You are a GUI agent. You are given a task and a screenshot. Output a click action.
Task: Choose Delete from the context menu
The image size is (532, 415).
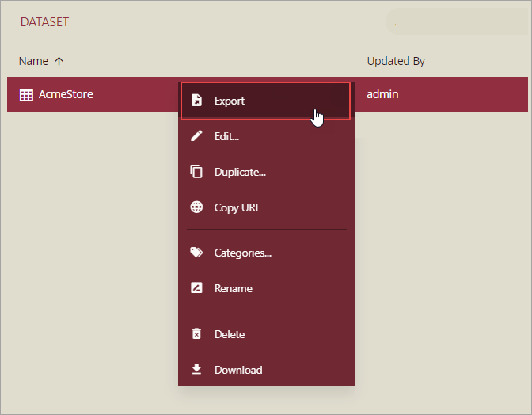pyautogui.click(x=267, y=334)
